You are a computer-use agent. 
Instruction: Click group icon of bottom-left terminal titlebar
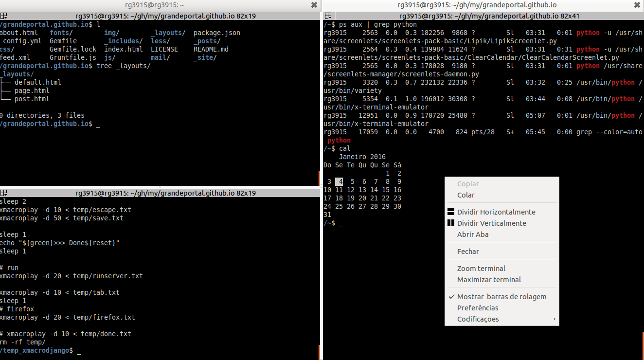pyautogui.click(x=3, y=193)
